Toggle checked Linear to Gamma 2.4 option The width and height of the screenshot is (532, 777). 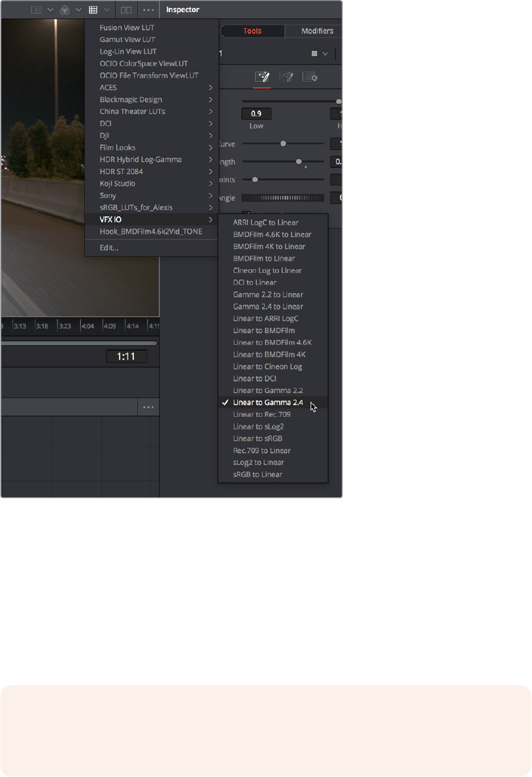(x=273, y=402)
